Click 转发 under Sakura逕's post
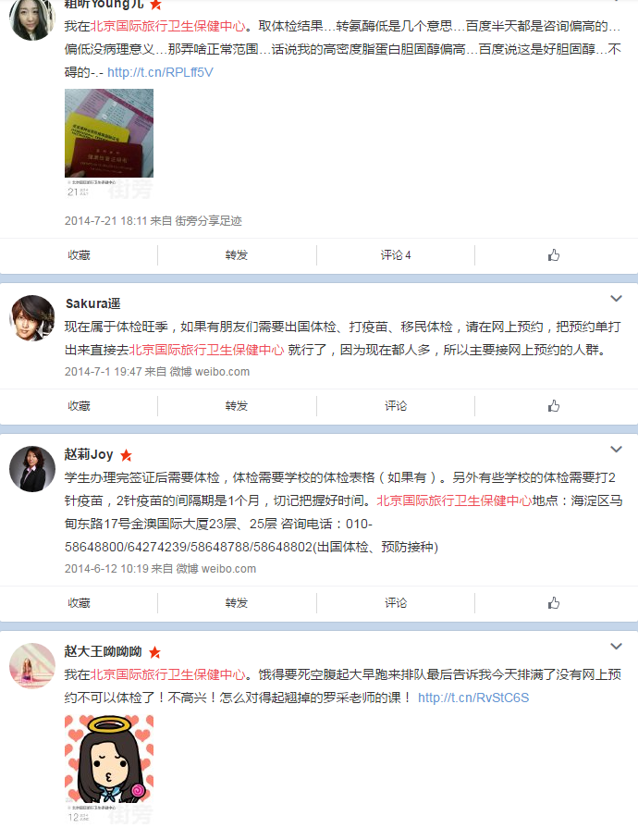 pos(237,406)
